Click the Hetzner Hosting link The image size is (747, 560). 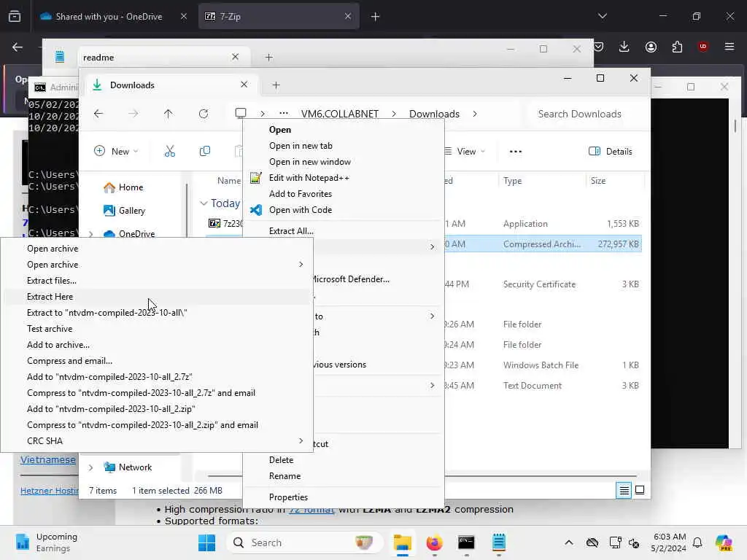tap(50, 491)
